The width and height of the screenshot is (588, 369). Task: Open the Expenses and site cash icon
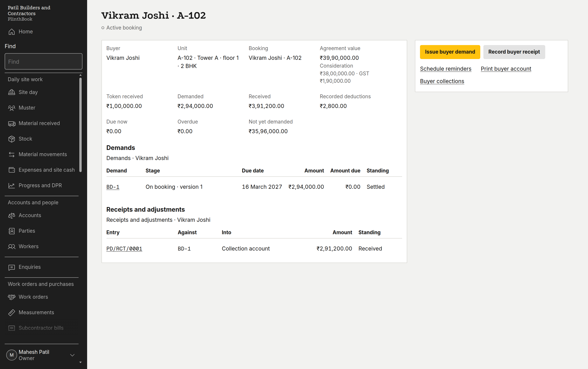click(11, 170)
